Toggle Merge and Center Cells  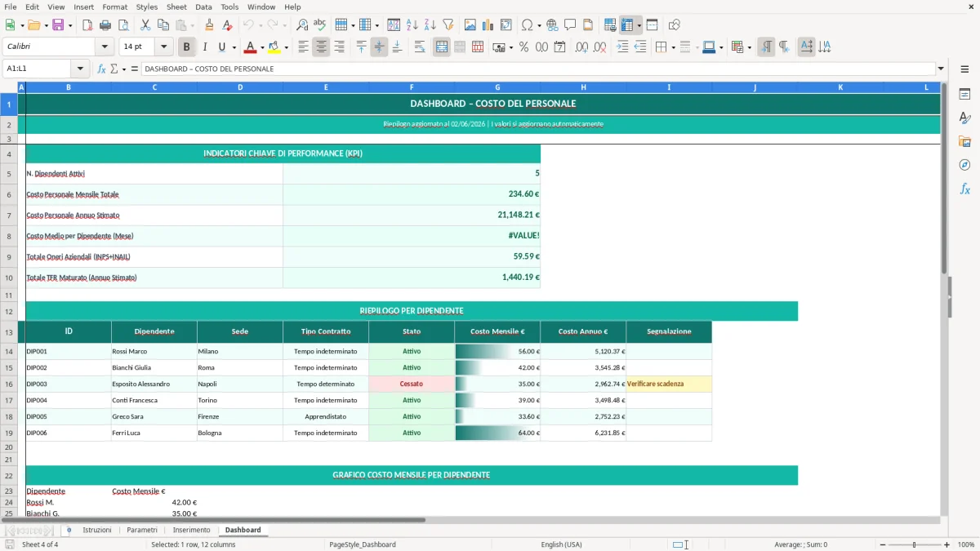pyautogui.click(x=441, y=47)
